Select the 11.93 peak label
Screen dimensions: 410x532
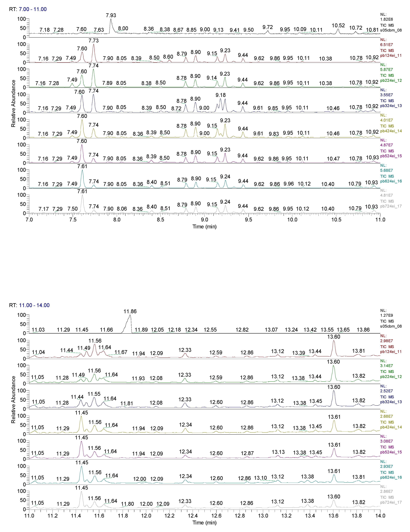[x=138, y=379]
